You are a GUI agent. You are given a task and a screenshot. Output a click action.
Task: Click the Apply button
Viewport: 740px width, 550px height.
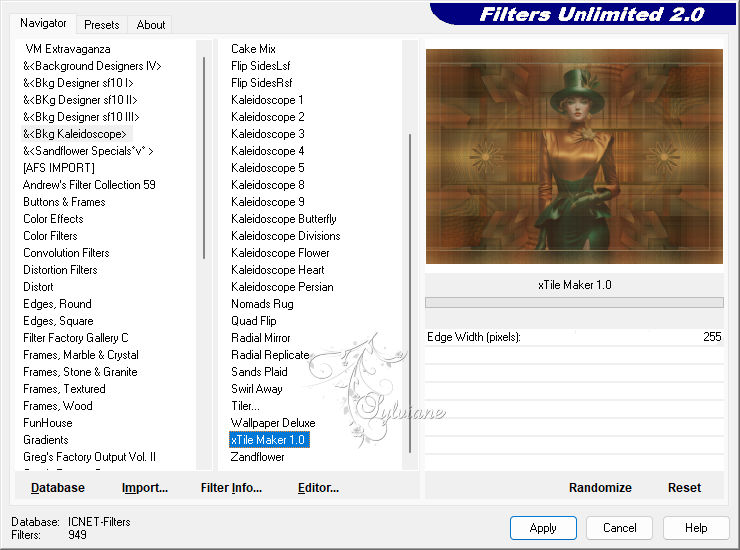(543, 527)
